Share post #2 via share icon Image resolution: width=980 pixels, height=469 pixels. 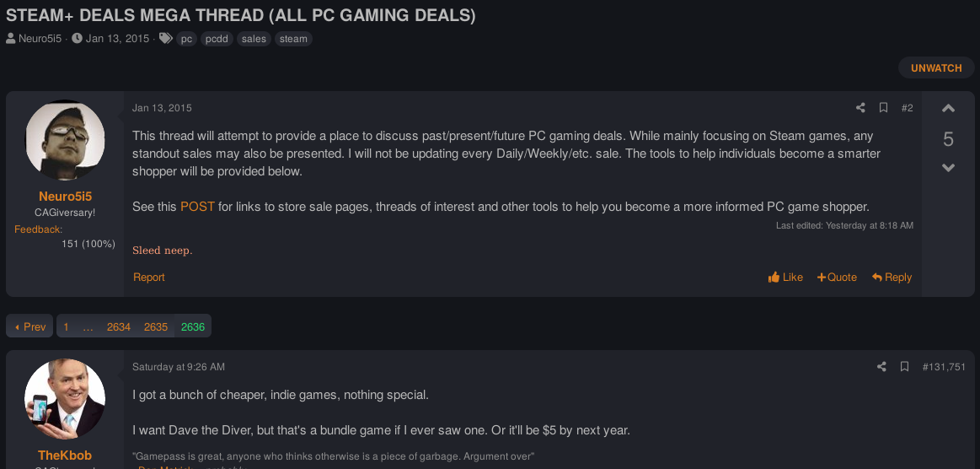click(860, 108)
